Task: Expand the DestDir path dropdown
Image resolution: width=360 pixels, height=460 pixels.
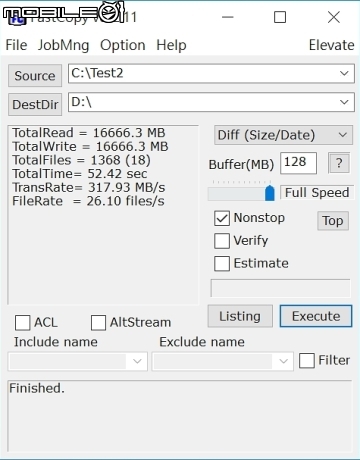Action: pos(344,102)
